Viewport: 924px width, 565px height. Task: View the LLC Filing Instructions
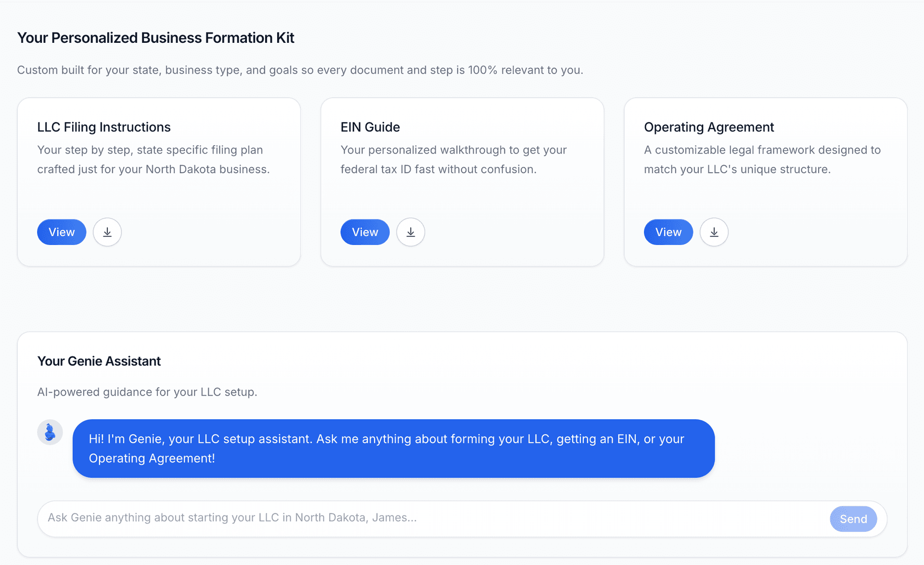click(x=61, y=232)
